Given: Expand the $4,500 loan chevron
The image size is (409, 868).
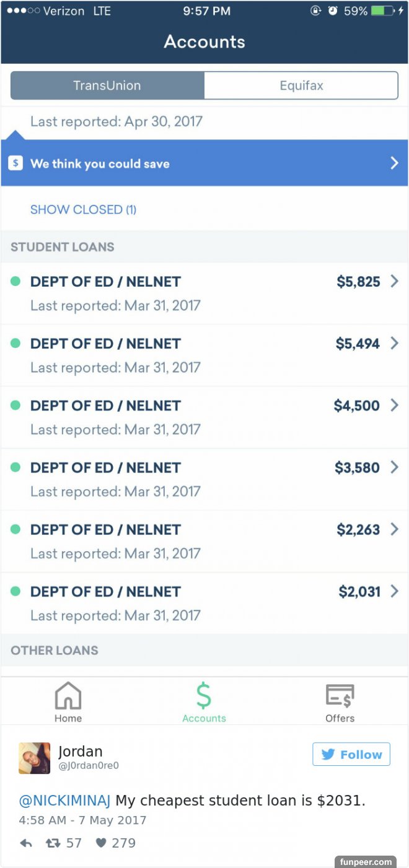Looking at the screenshot, I should tap(394, 406).
